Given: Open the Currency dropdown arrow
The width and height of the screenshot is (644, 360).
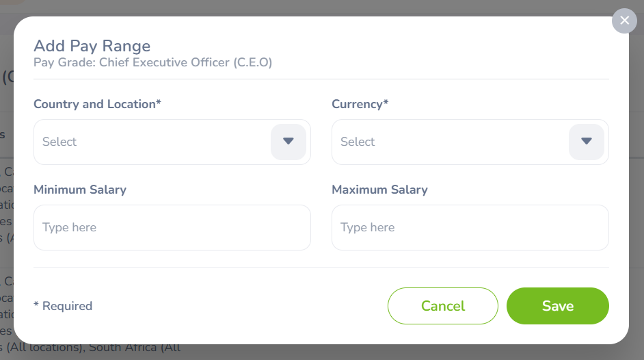Looking at the screenshot, I should click(586, 142).
